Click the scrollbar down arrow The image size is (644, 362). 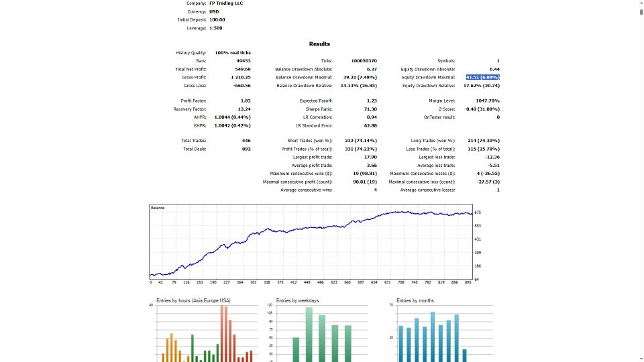coord(641,359)
